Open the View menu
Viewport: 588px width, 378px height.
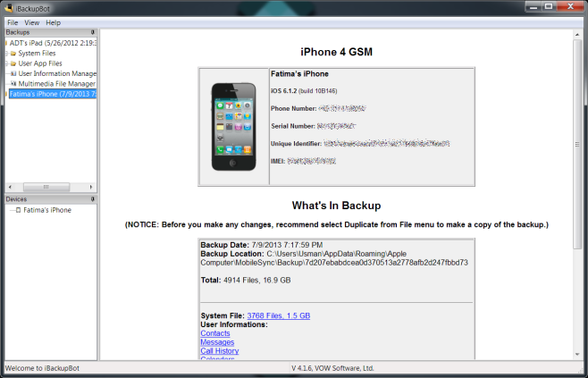click(x=32, y=22)
